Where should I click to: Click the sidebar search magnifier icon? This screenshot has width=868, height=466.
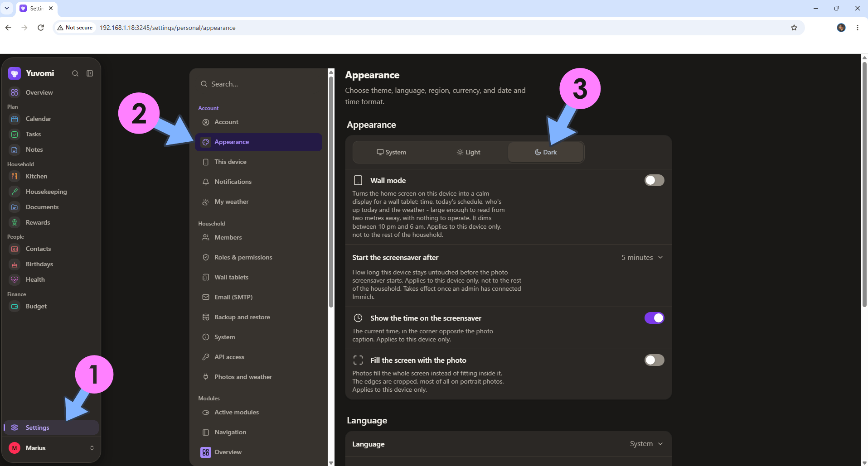75,73
